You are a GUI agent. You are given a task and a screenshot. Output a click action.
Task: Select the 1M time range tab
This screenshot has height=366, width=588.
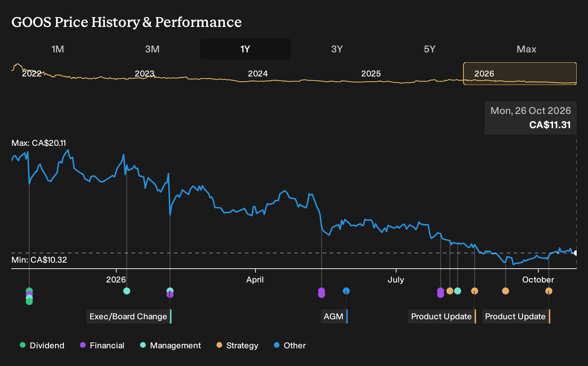pos(58,49)
